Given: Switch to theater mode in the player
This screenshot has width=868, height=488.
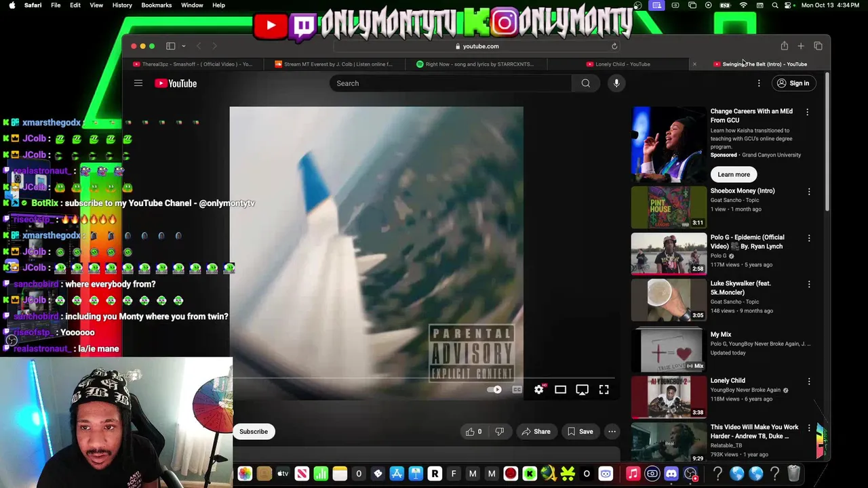Looking at the screenshot, I should point(560,390).
